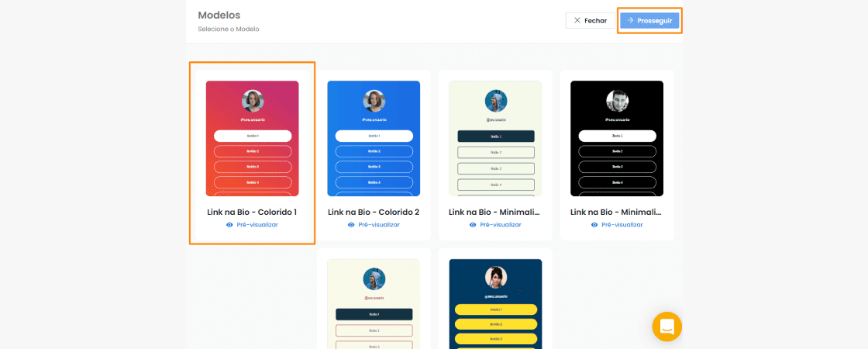Viewport: 868px width, 349px height.
Task: Click the eye icon under Colorido 1
Action: tap(229, 225)
